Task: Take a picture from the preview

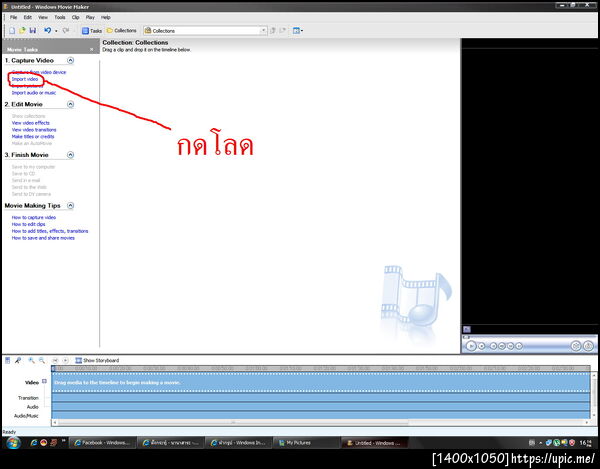Action: click(588, 346)
